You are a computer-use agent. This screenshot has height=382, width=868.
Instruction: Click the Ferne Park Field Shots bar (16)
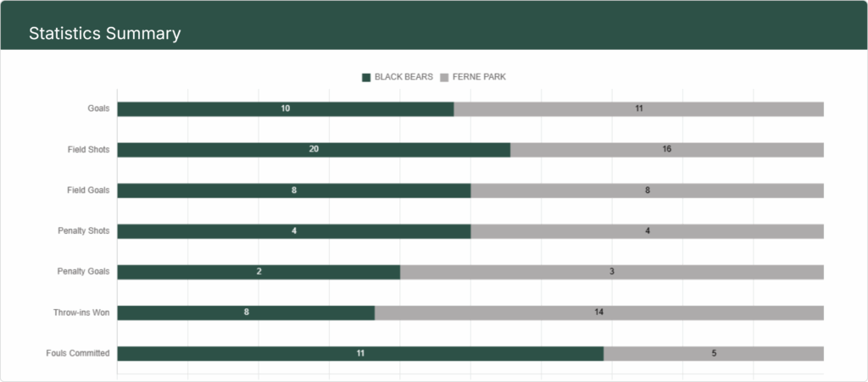pyautogui.click(x=667, y=150)
